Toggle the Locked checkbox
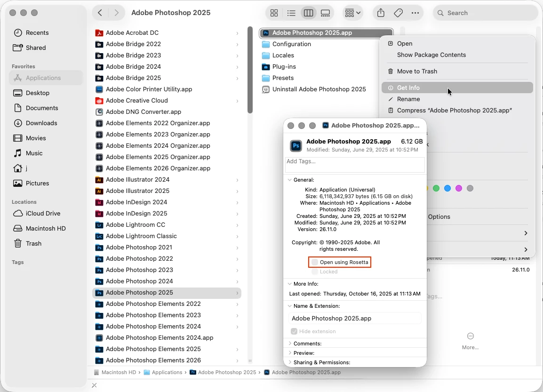Screen dimensions: 543x392 tap(315, 272)
